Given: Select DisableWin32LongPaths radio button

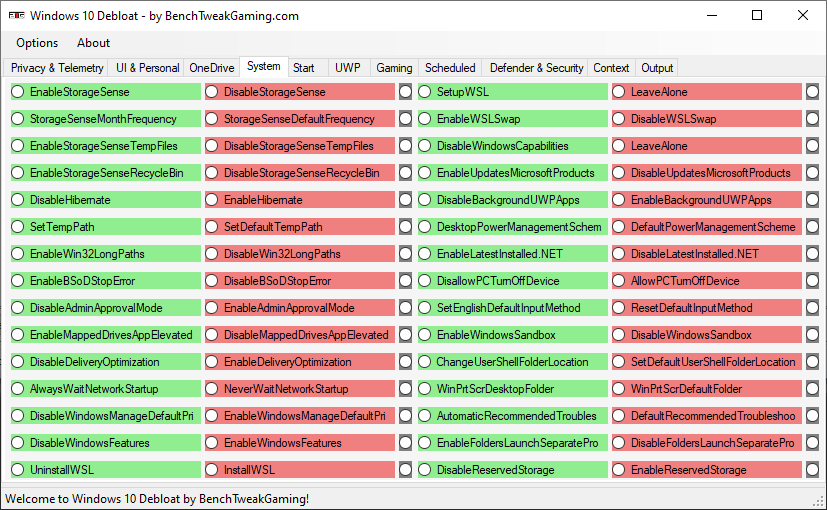Looking at the screenshot, I should pyautogui.click(x=300, y=254).
